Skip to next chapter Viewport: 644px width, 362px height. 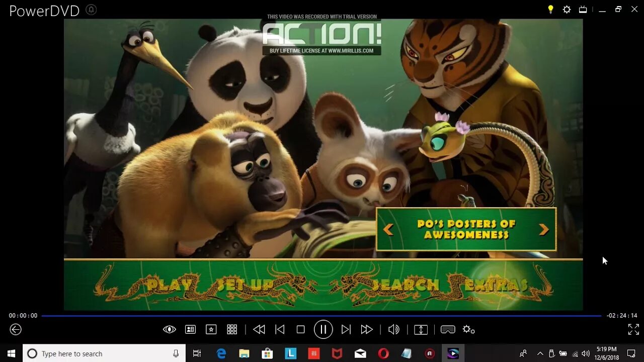346,329
